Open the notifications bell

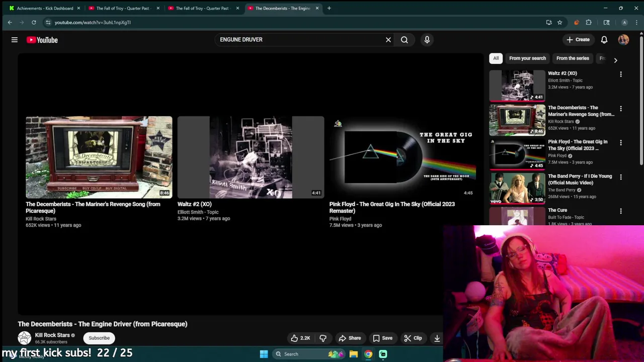(604, 40)
